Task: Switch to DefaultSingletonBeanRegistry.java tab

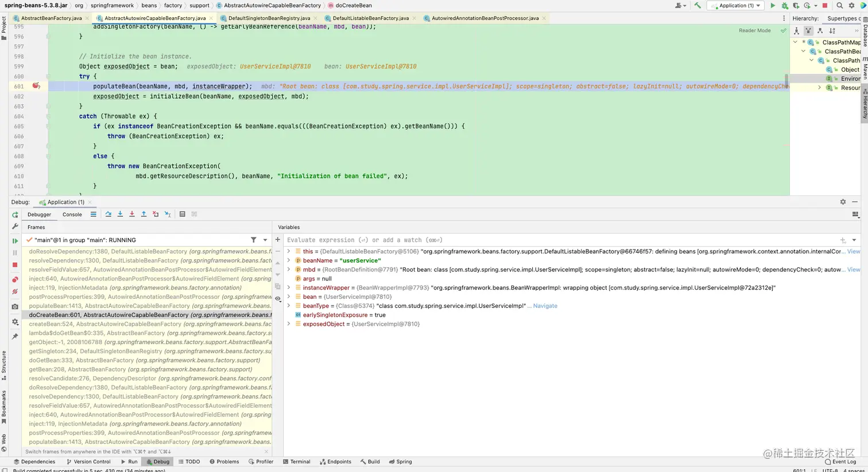Action: [269, 18]
